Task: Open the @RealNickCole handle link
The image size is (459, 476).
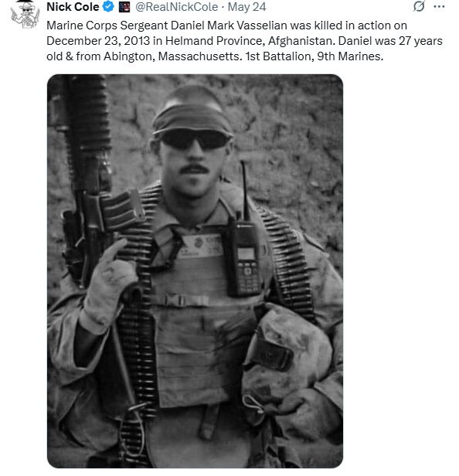Action: click(177, 7)
